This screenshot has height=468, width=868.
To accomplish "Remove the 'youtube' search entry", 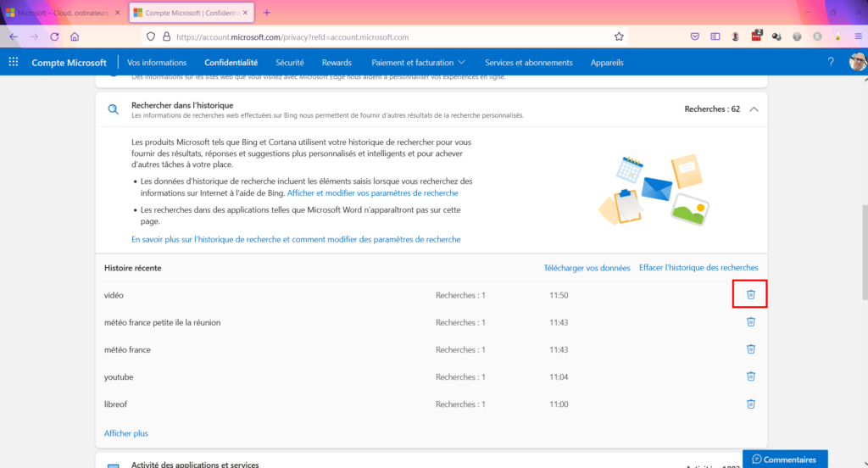I will tap(751, 376).
